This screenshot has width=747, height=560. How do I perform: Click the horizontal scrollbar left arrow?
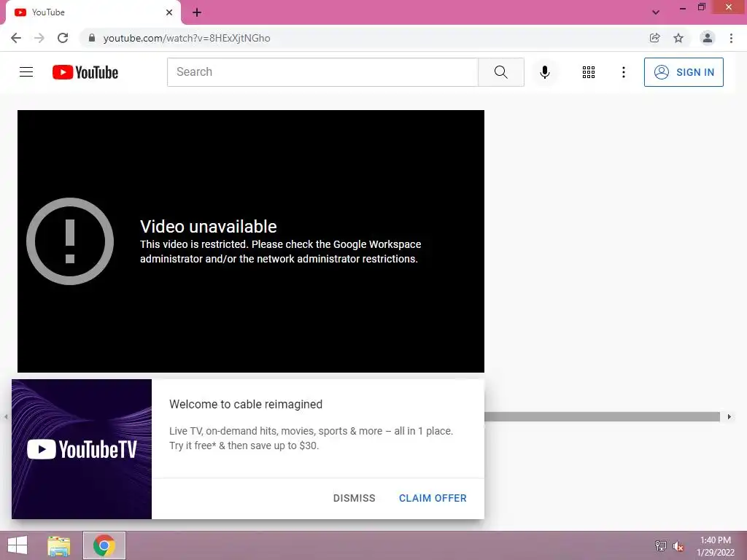(6, 416)
